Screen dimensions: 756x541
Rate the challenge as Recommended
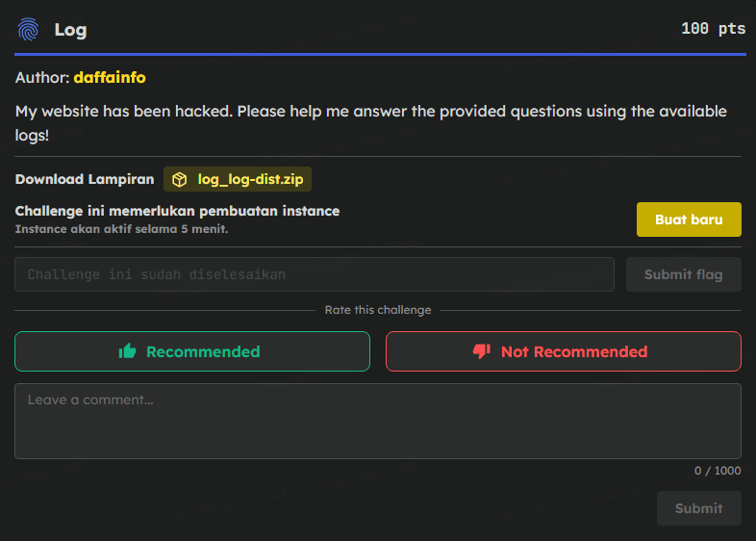pyautogui.click(x=192, y=351)
